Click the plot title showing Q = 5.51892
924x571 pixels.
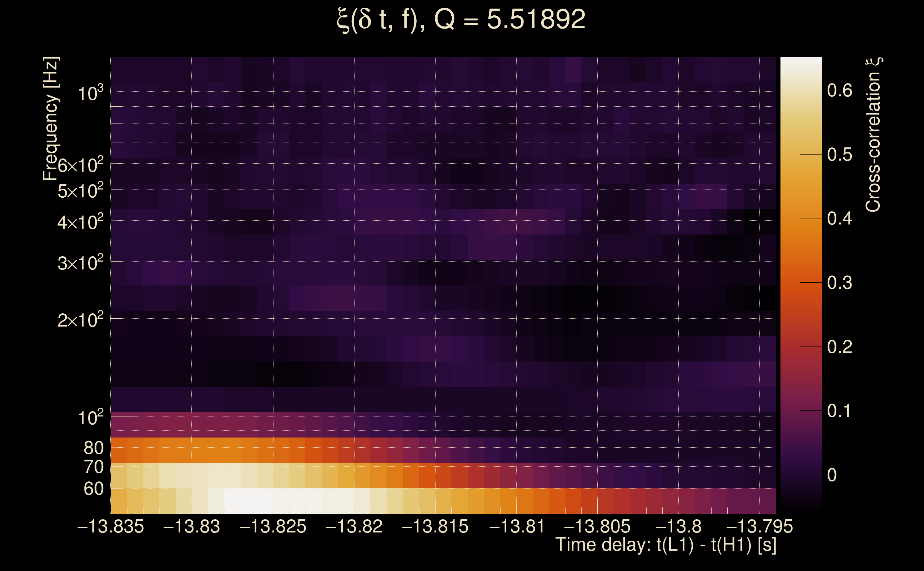point(461,20)
